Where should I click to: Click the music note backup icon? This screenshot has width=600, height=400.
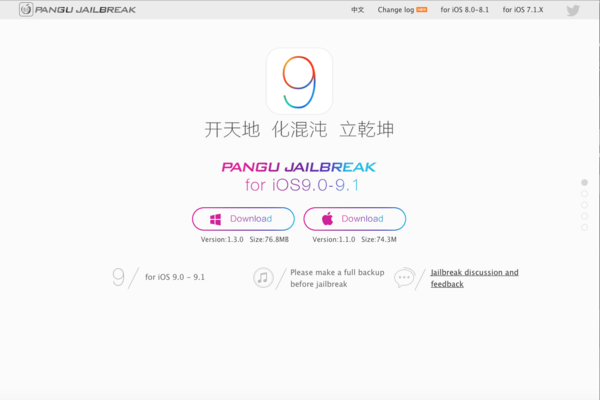(263, 278)
